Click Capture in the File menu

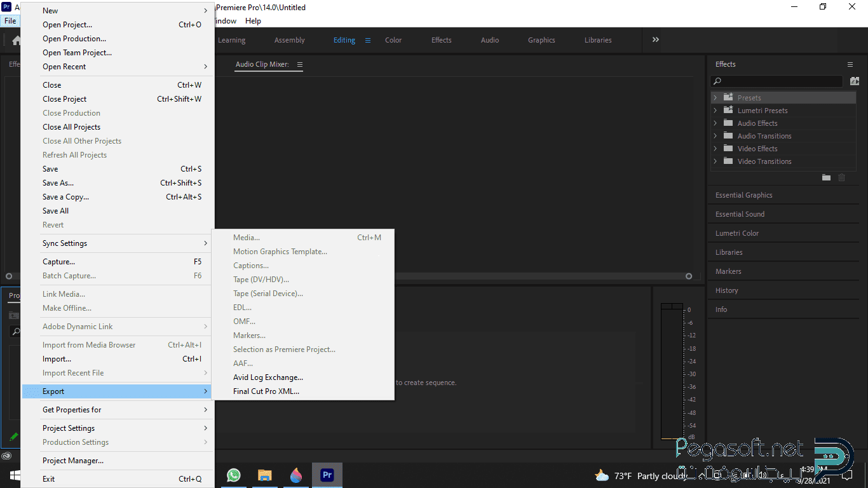118,262
